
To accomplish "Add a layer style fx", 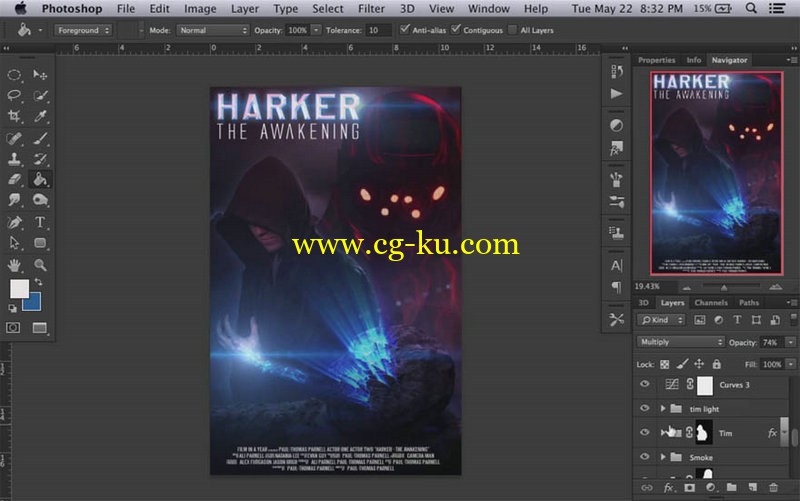I will 668,488.
